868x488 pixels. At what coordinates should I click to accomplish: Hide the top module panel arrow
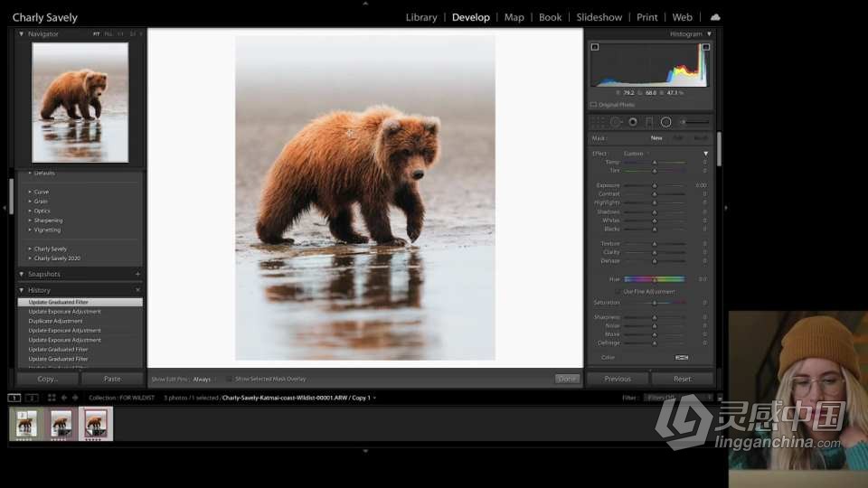pyautogui.click(x=365, y=4)
